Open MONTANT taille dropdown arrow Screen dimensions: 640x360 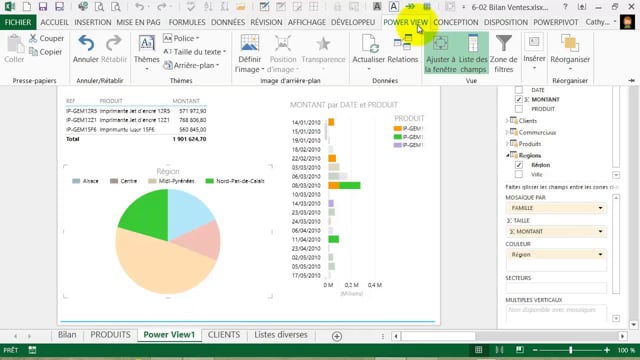600,231
